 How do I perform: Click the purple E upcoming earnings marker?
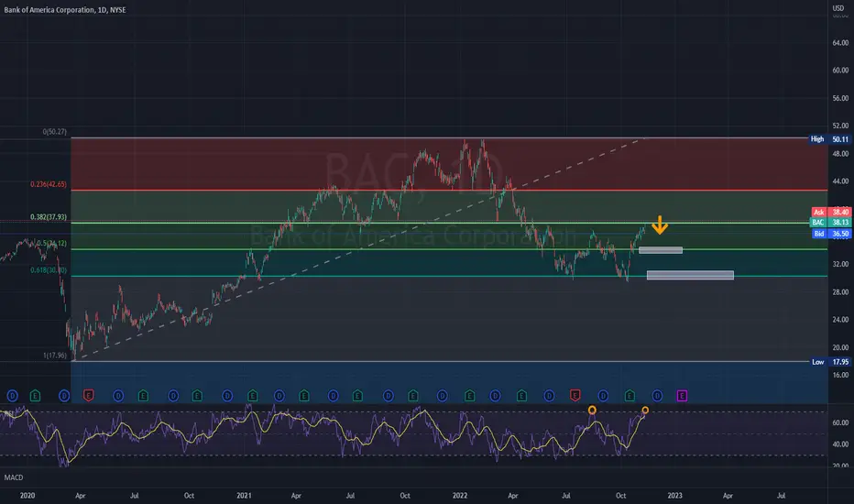pos(682,396)
